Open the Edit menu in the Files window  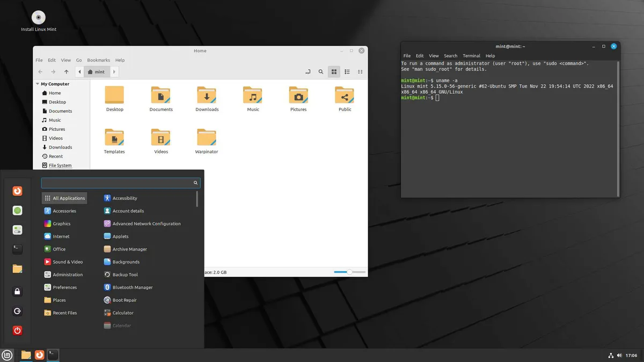(x=52, y=60)
